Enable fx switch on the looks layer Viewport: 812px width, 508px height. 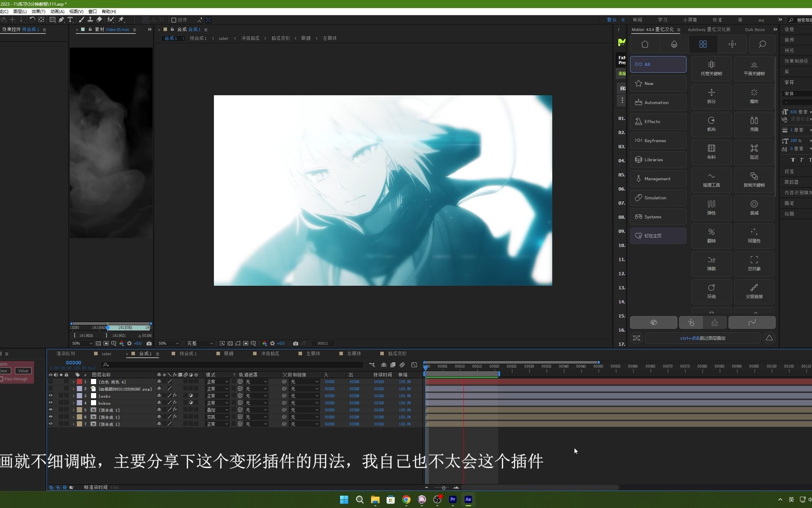click(175, 395)
